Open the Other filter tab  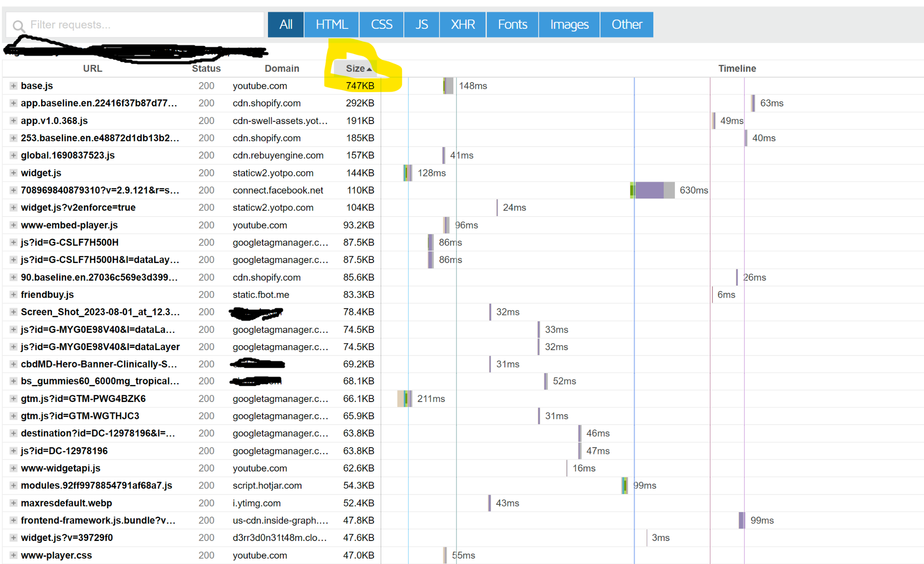pyautogui.click(x=626, y=24)
